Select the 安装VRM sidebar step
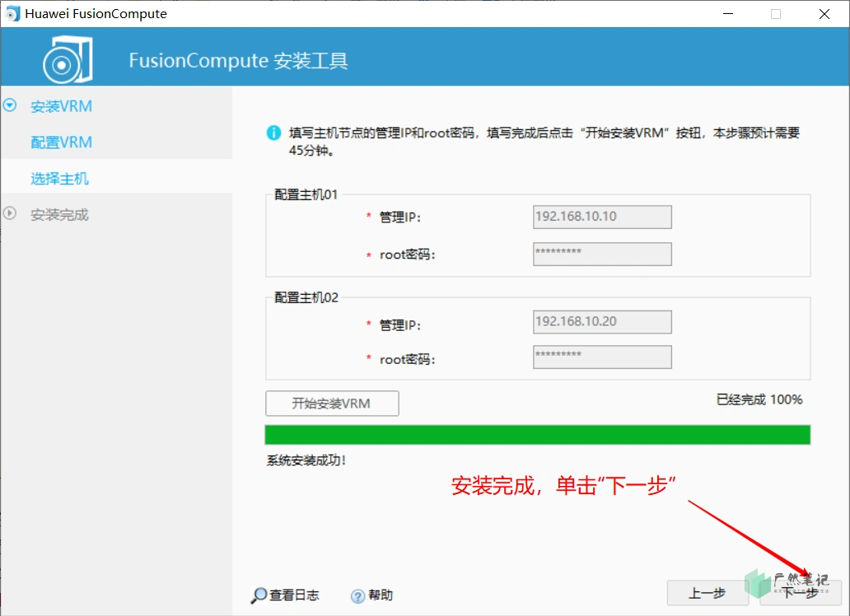This screenshot has height=616, width=850. [61, 106]
